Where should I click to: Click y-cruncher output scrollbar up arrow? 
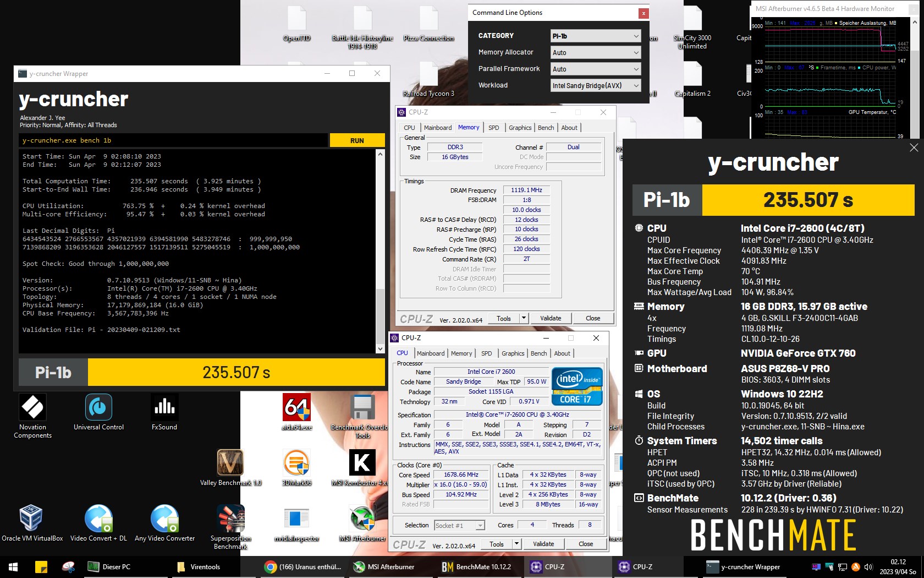click(380, 155)
